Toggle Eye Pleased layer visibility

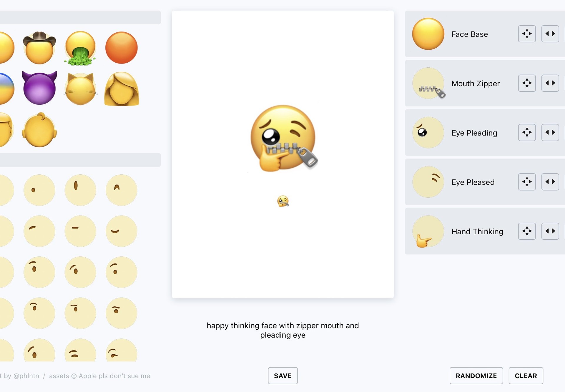426,181
